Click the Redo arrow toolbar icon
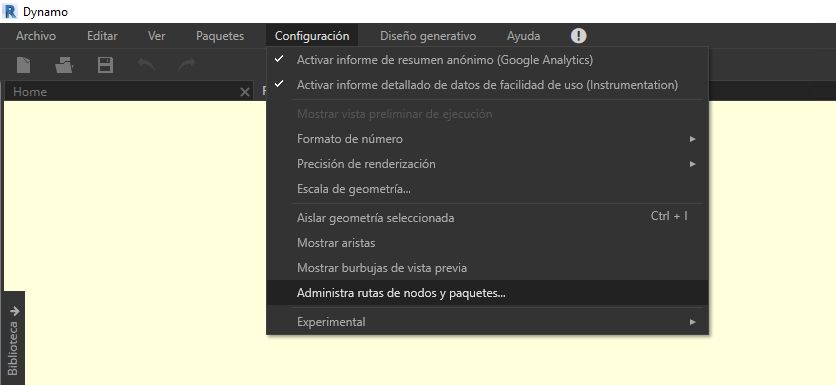Viewport: 836px width, 385px height. 187,65
